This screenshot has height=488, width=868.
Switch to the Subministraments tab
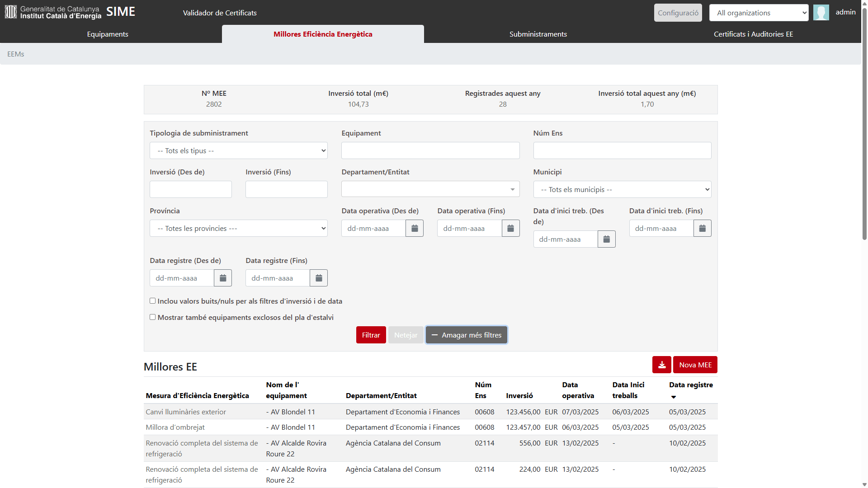click(538, 34)
